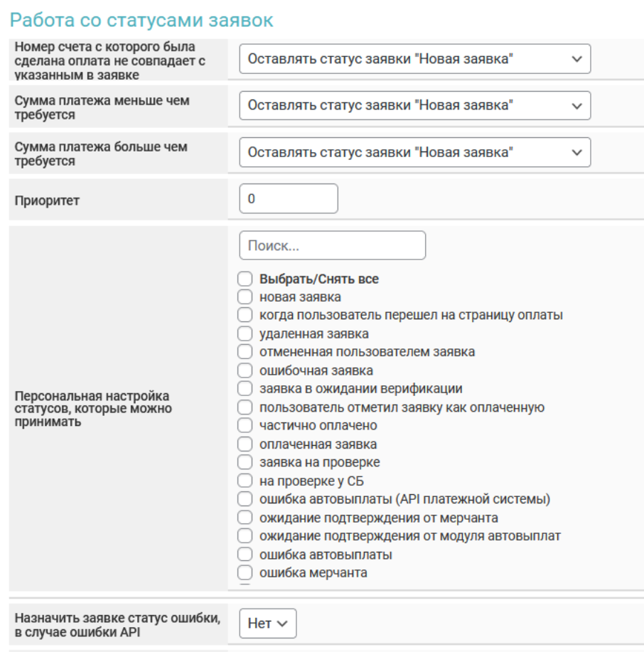Click the 'Поиск...' status search field
The image size is (644, 652).
pyautogui.click(x=332, y=245)
